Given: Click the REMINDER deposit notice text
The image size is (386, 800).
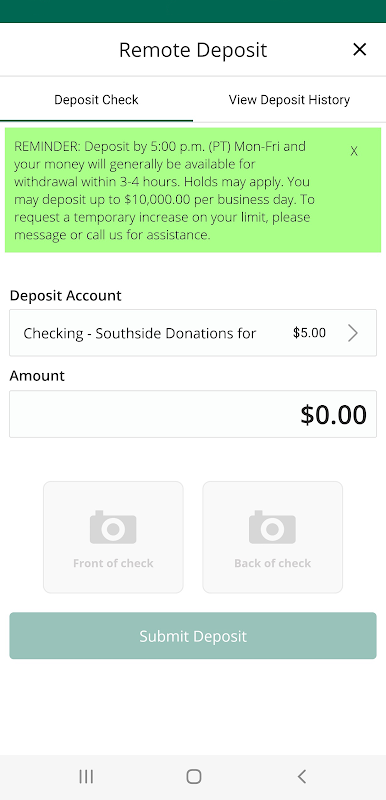Looking at the screenshot, I should 166,190.
